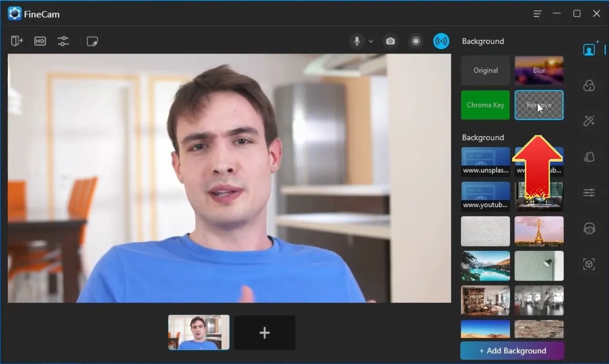Open the color filters panel in the sidebar
This screenshot has height=364, width=609.
pos(589,85)
